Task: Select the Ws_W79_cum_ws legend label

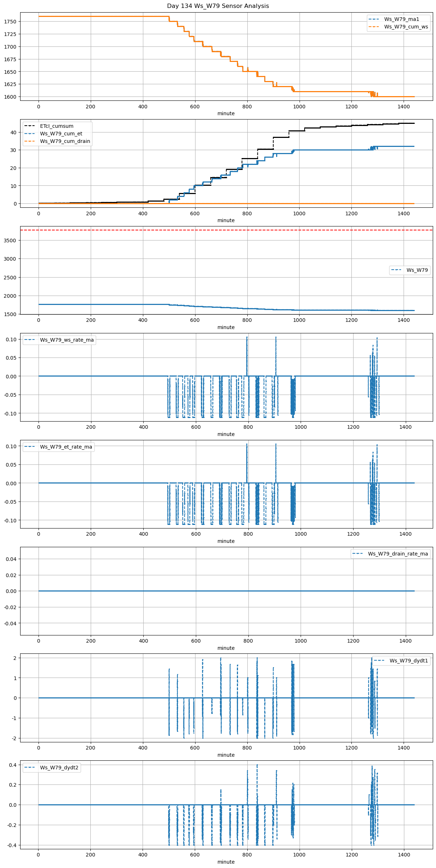Action: [406, 27]
